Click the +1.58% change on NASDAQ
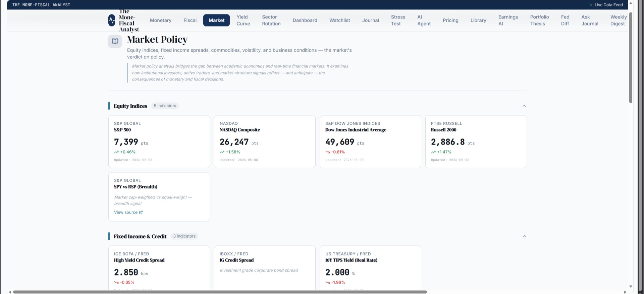 click(233, 152)
